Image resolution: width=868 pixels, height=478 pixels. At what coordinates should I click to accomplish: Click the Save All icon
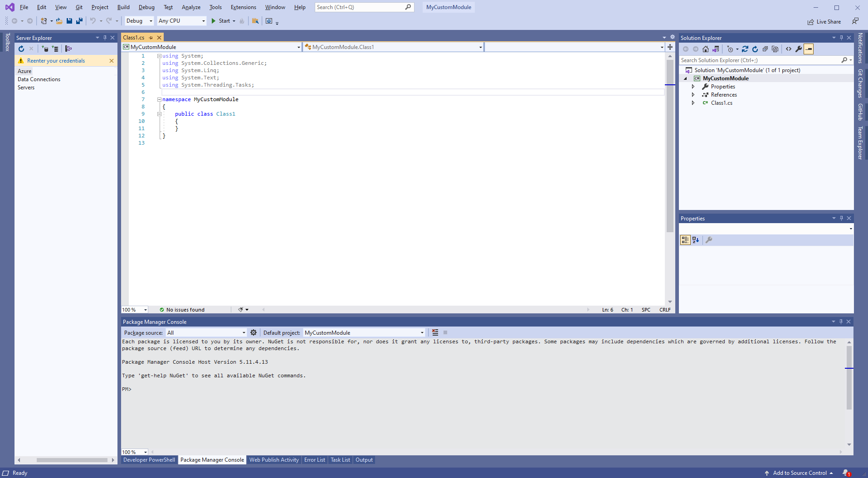coord(79,21)
